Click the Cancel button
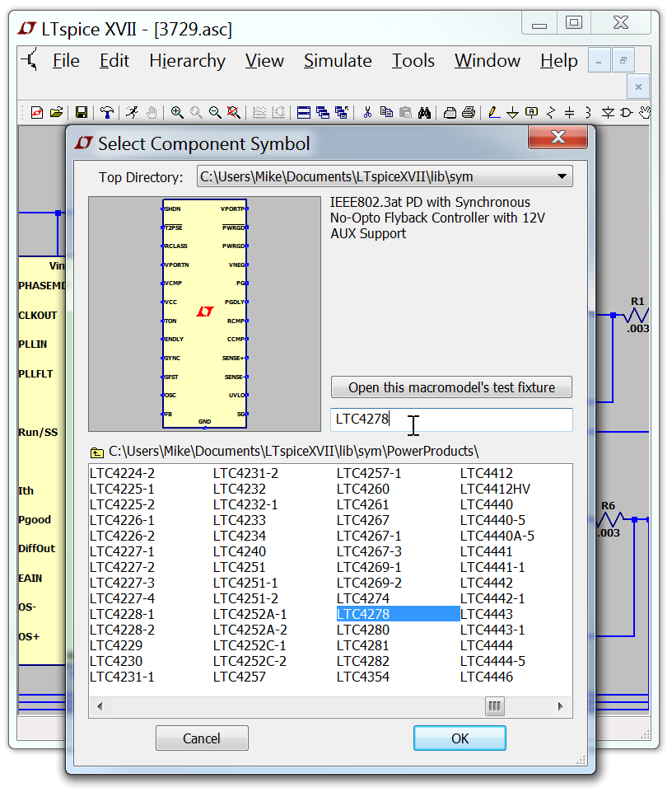The width and height of the screenshot is (672, 792). pyautogui.click(x=202, y=738)
